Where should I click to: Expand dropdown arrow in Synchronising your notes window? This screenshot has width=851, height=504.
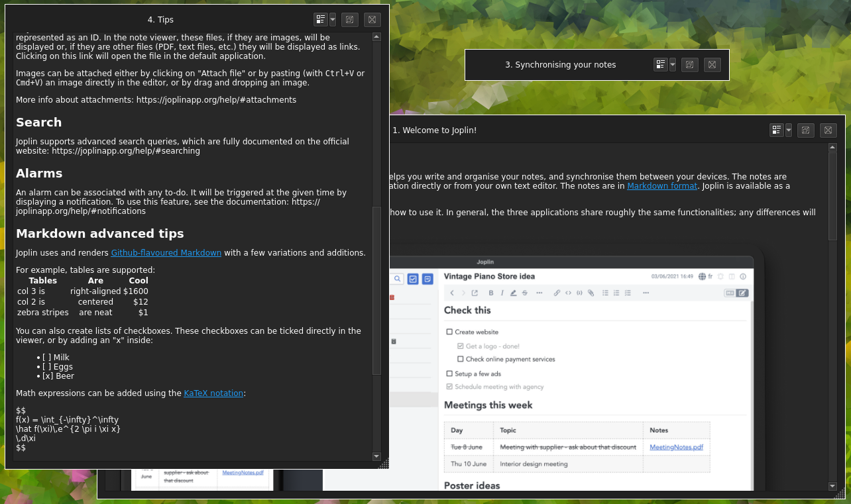click(x=673, y=64)
